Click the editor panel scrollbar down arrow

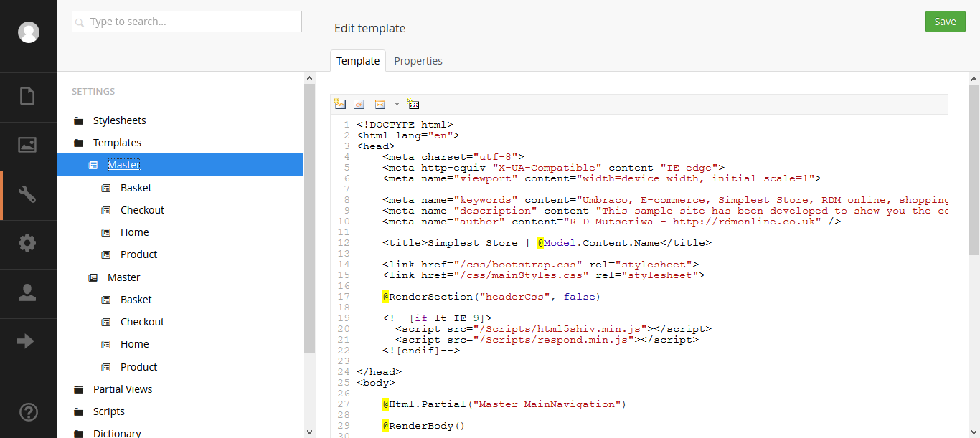click(974, 432)
